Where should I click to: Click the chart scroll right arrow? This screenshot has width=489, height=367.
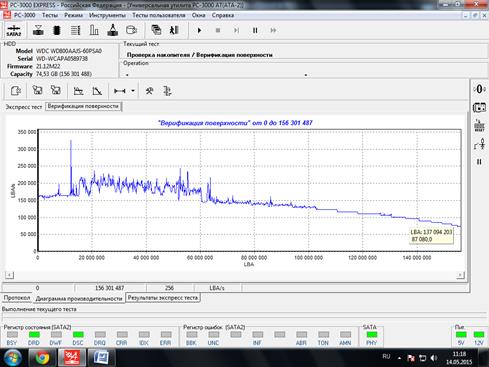(460, 275)
